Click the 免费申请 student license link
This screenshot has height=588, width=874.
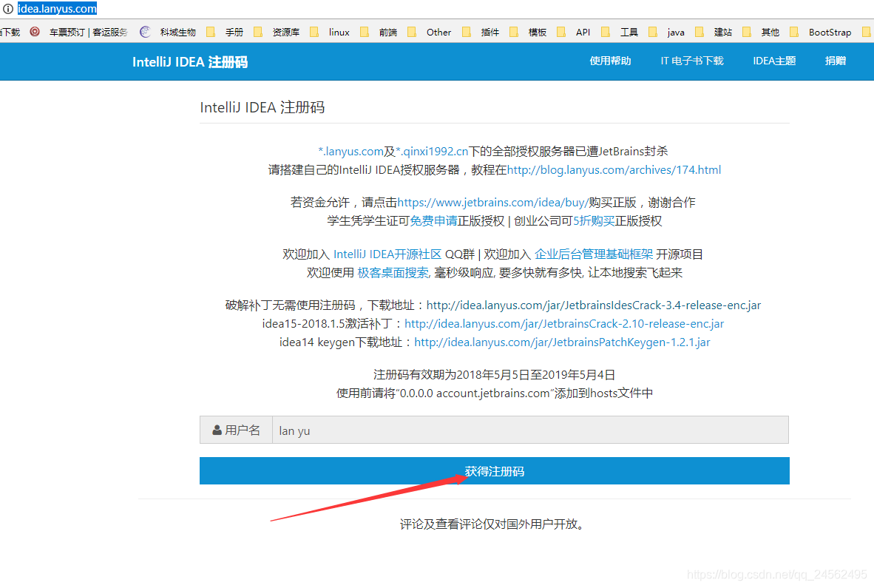click(433, 221)
